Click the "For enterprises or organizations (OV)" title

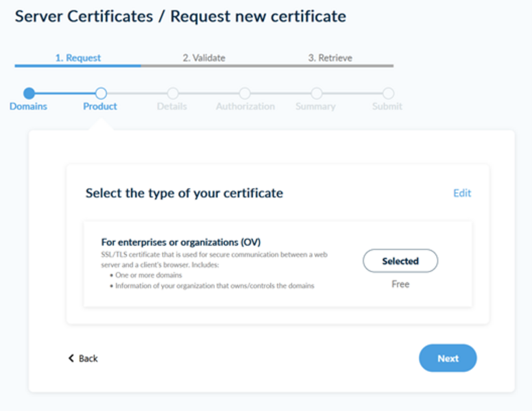click(x=181, y=242)
